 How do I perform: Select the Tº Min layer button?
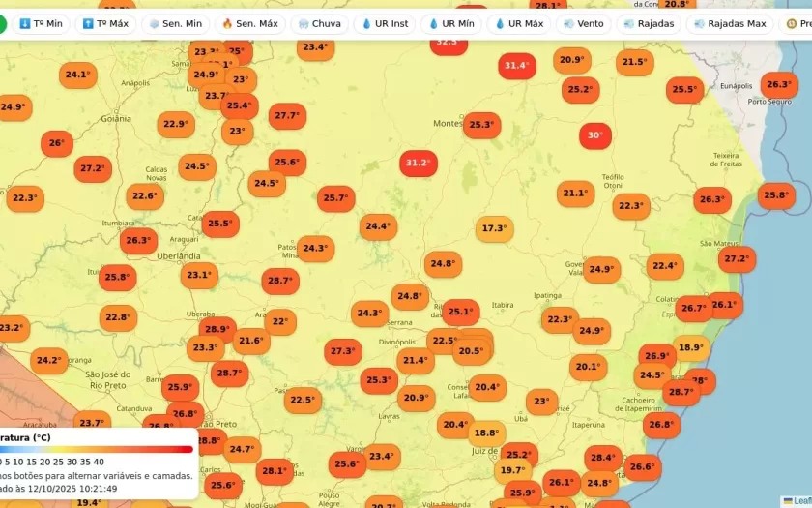(x=41, y=23)
